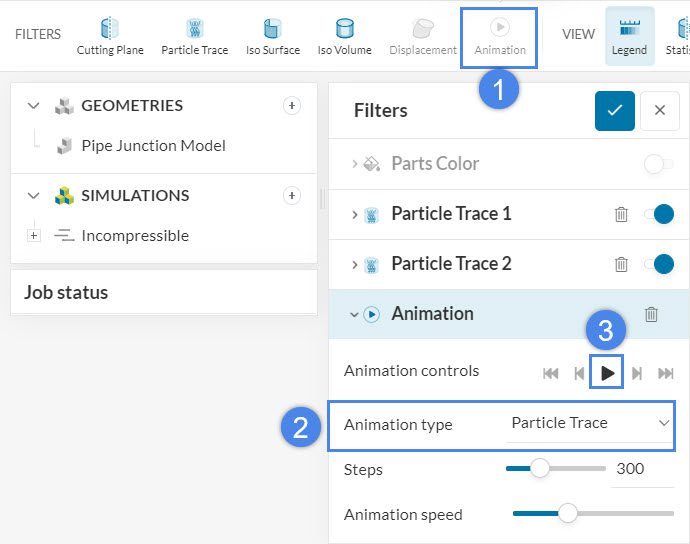Viewport: 690px width, 544px height.
Task: Open Pipe Junction Model geometry
Action: pos(153,146)
